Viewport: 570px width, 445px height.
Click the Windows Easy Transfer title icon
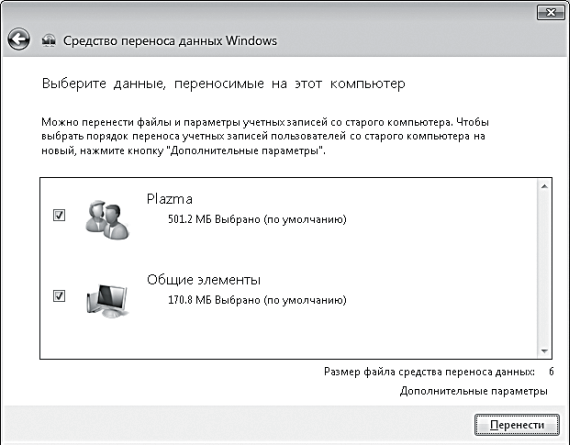click(49, 40)
